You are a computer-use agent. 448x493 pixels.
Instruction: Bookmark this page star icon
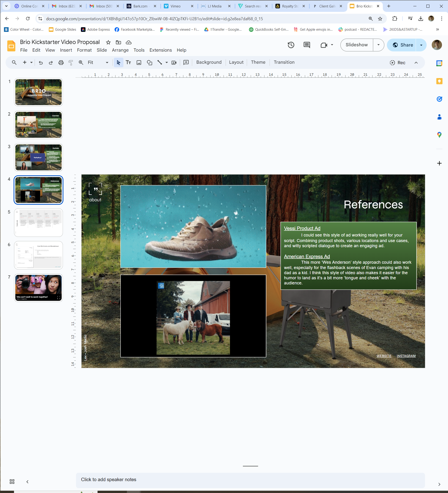(x=380, y=19)
